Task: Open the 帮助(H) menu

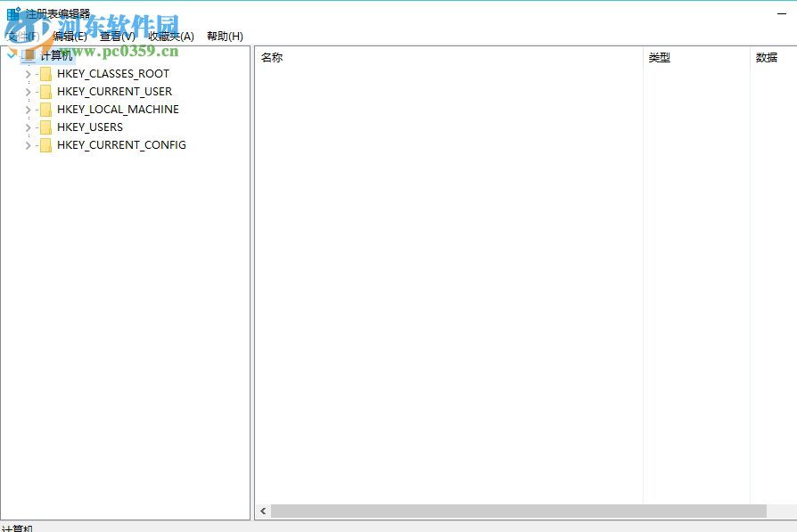Action: [226, 36]
